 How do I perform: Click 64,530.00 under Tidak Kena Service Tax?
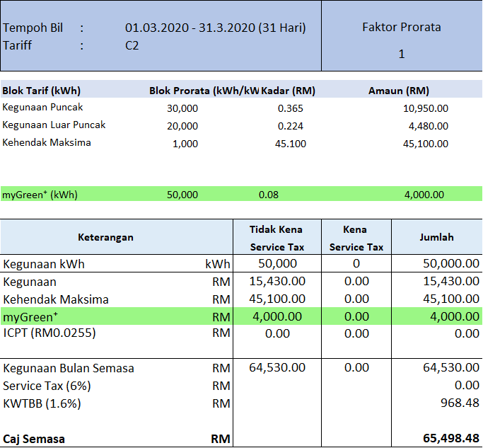coord(277,367)
